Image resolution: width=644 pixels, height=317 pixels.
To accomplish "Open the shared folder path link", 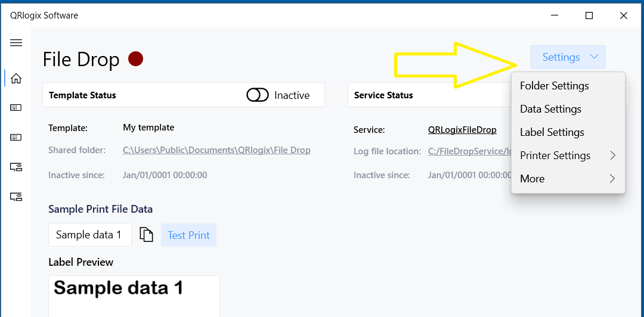I will pyautogui.click(x=216, y=150).
